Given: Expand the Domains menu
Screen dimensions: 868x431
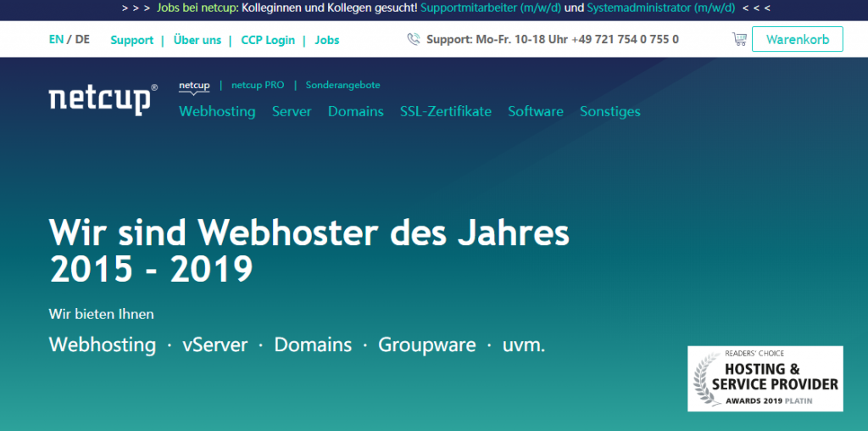Looking at the screenshot, I should [356, 111].
